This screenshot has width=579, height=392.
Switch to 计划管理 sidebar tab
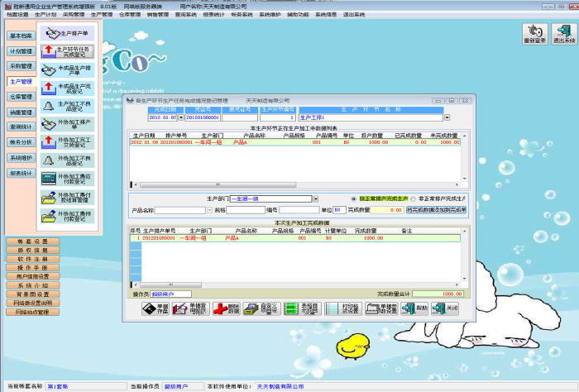(21, 51)
